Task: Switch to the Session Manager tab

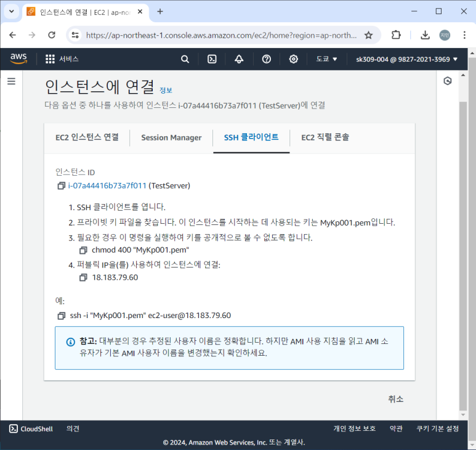Action: [171, 137]
